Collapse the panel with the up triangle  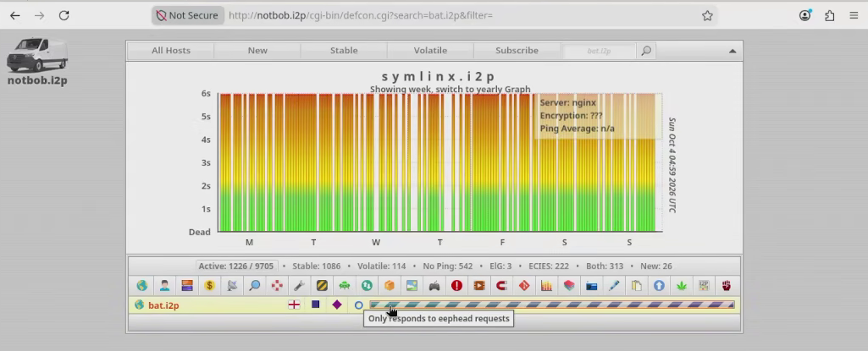[x=733, y=51]
